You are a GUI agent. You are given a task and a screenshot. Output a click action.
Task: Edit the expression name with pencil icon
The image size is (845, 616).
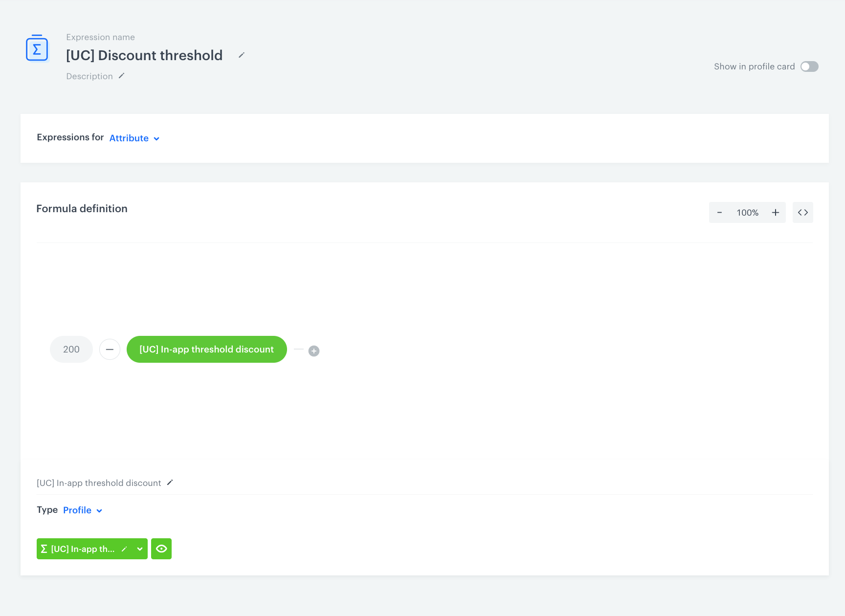coord(241,55)
